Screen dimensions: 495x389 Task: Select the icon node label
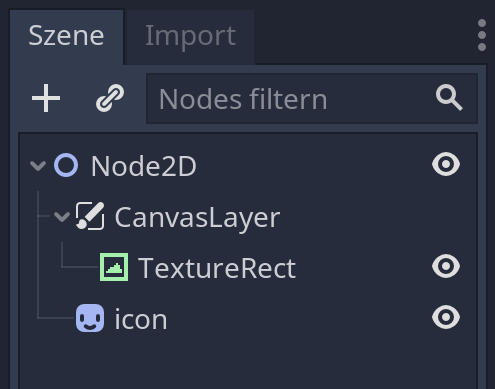coord(141,319)
